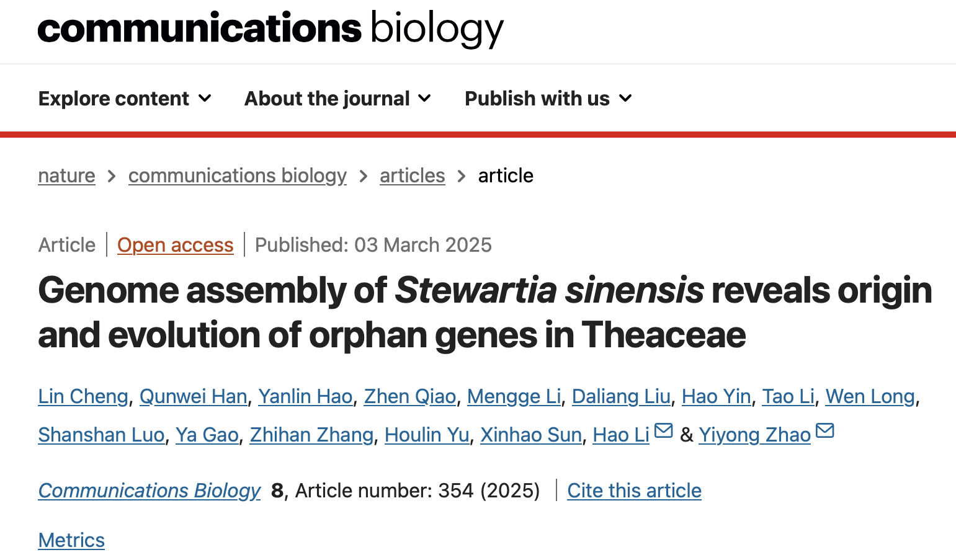Click author name Daliang Liu

coord(621,396)
